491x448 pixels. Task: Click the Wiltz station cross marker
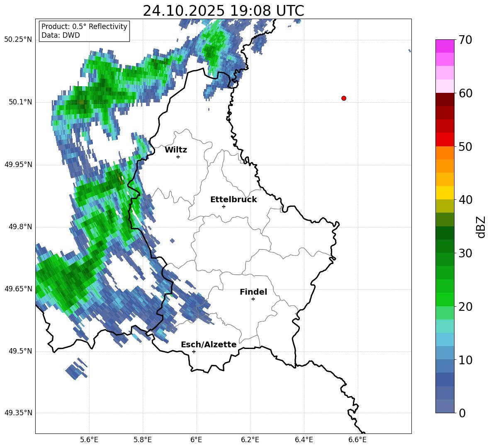pos(178,157)
